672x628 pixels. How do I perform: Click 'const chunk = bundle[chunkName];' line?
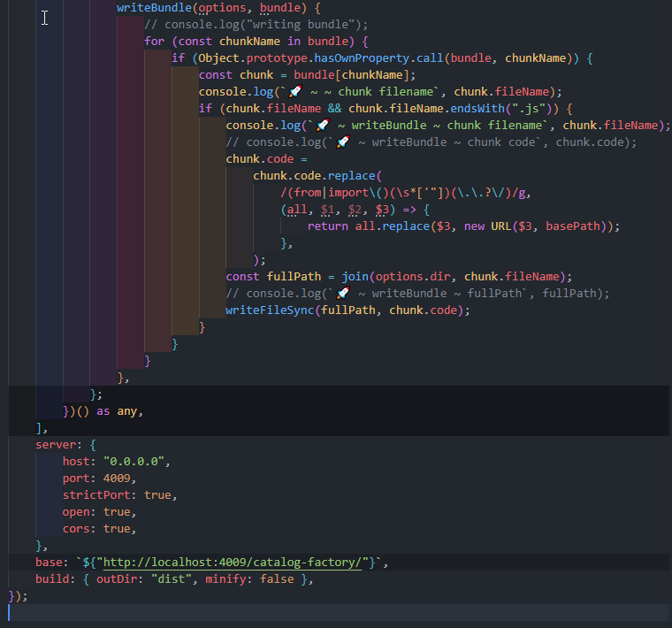[307, 75]
